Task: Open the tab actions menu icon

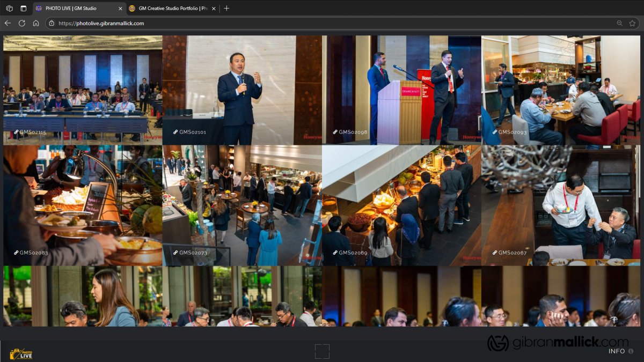Action: (x=23, y=8)
